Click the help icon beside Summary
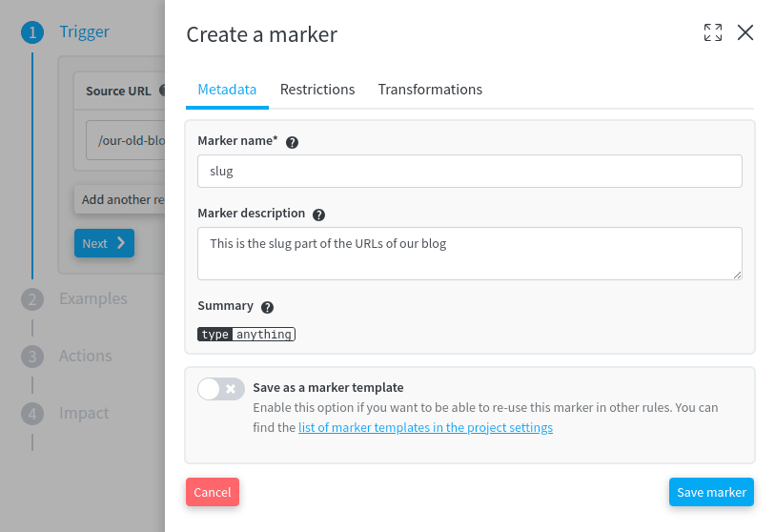Image resolution: width=775 pixels, height=532 pixels. tap(268, 307)
